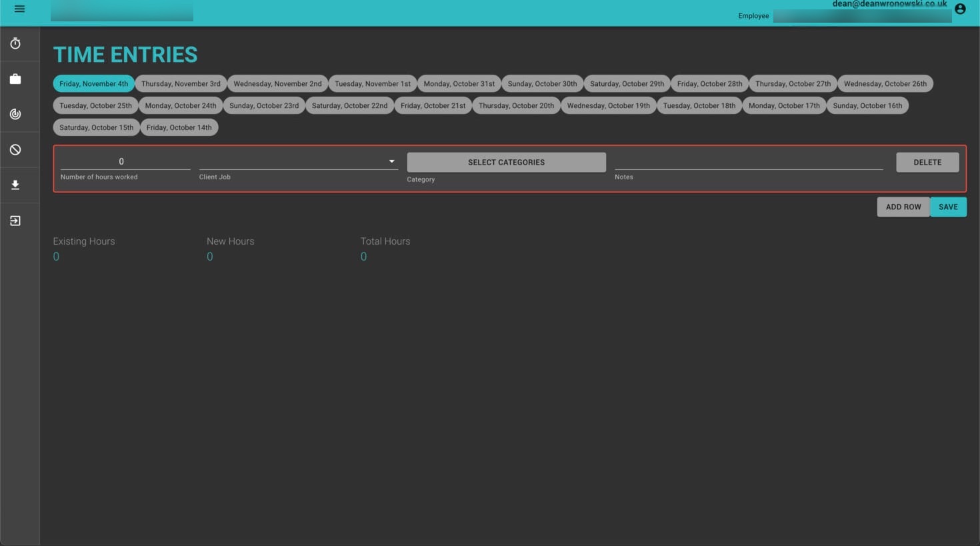Image resolution: width=980 pixels, height=546 pixels.
Task: Select Thursday, October 20th chip
Action: (x=516, y=106)
